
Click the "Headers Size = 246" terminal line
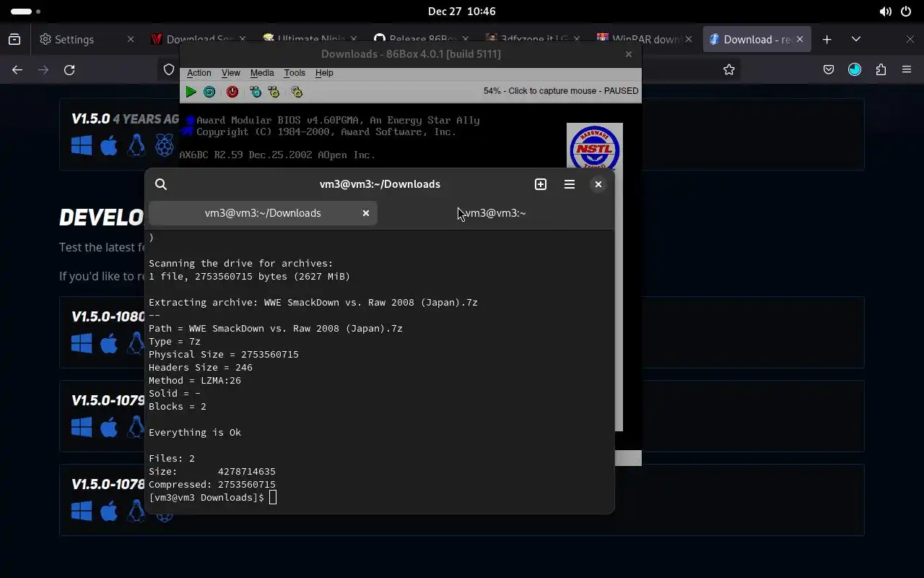(x=201, y=368)
